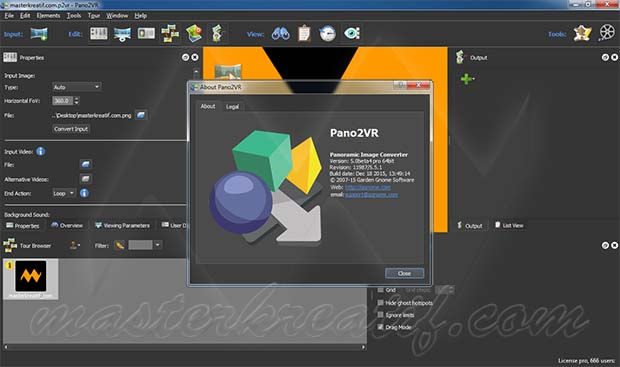The height and width of the screenshot is (367, 620).
Task: Select the About tab in About dialog
Action: coord(208,106)
